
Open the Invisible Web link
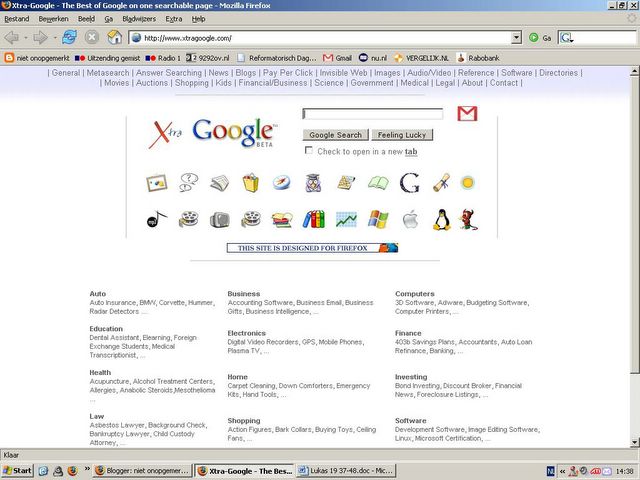pos(343,73)
